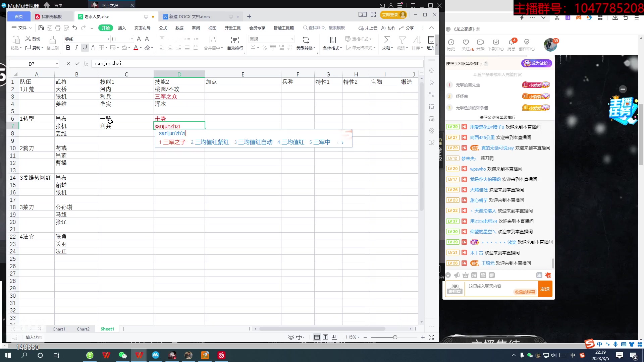Click the 成为钻粉 button
The height and width of the screenshot is (362, 644).
tap(536, 63)
